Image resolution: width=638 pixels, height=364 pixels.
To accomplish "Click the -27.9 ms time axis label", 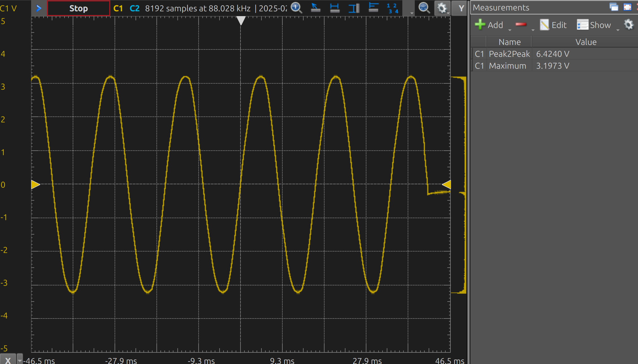I will [x=121, y=361].
